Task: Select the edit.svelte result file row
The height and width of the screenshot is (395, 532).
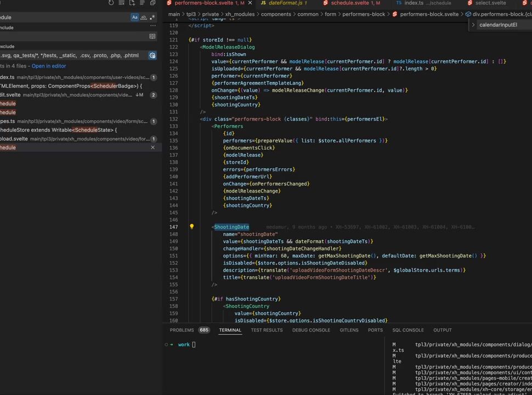Action: click(x=79, y=95)
